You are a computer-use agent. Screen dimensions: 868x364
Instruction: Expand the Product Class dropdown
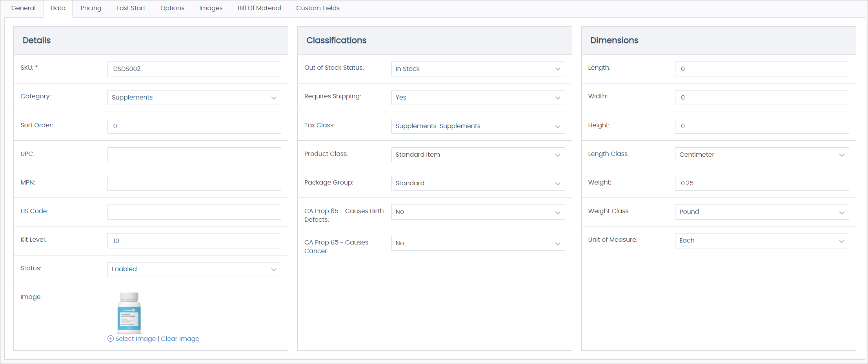click(x=478, y=155)
